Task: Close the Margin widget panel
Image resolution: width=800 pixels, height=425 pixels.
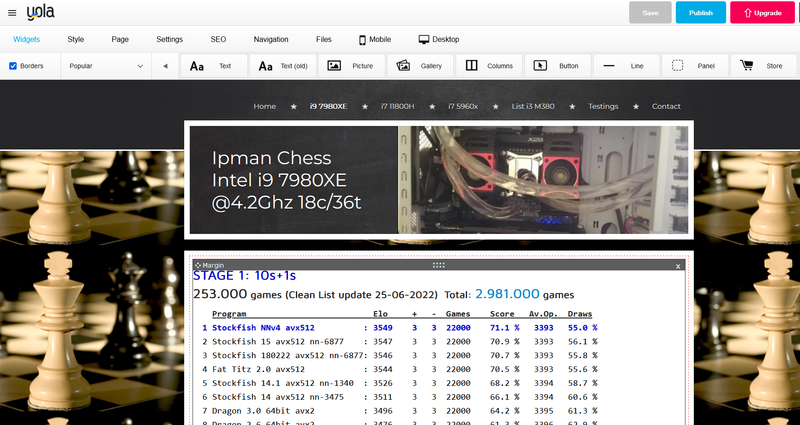Action: 678,266
